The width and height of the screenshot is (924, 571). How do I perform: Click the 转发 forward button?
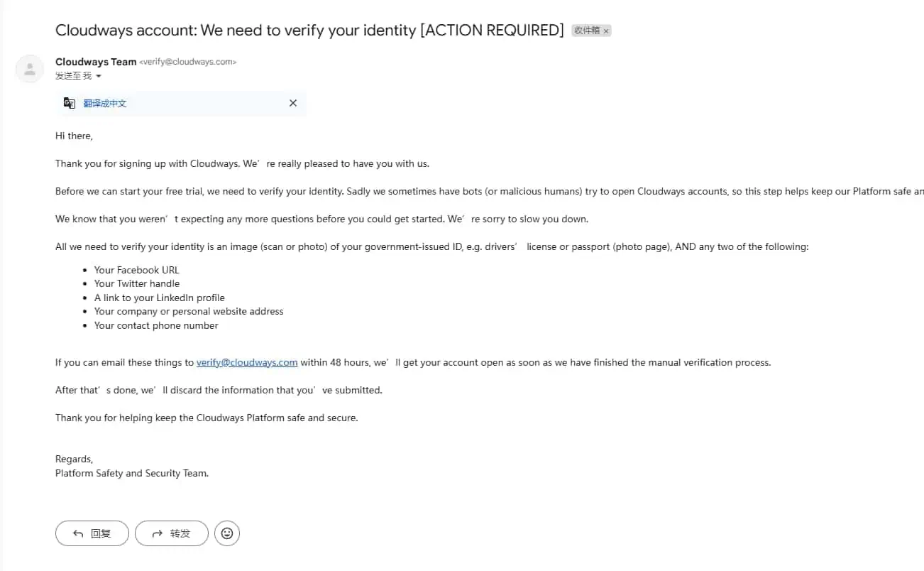pos(172,533)
